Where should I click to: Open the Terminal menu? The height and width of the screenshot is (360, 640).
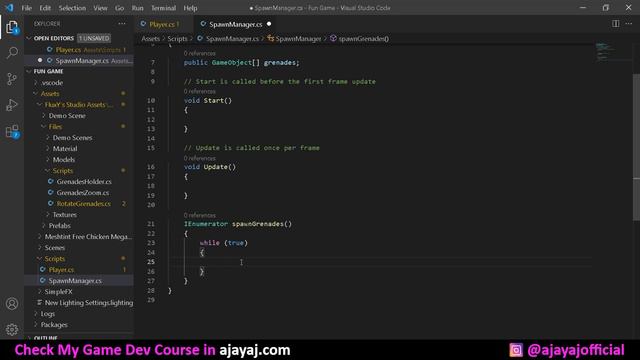tap(164, 8)
